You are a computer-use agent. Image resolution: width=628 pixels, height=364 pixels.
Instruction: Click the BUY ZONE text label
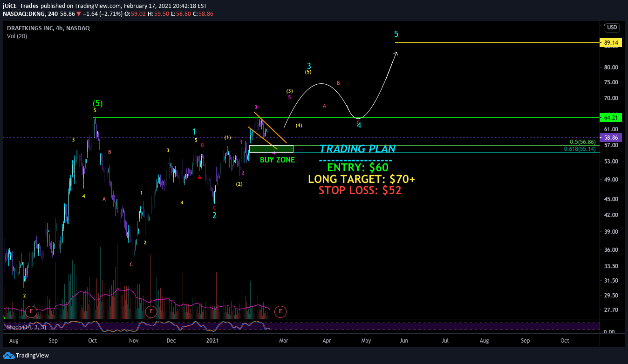pyautogui.click(x=277, y=160)
